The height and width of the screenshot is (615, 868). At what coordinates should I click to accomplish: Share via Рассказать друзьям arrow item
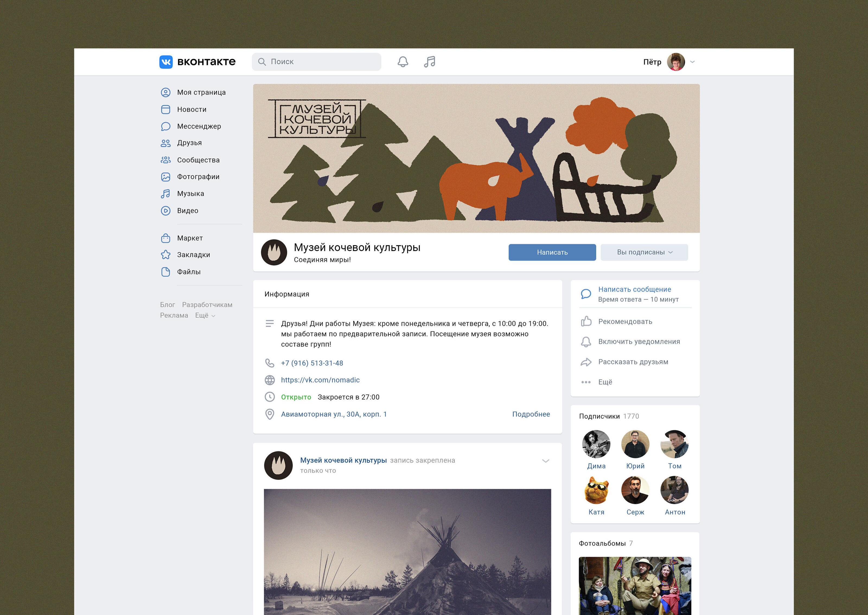point(633,362)
